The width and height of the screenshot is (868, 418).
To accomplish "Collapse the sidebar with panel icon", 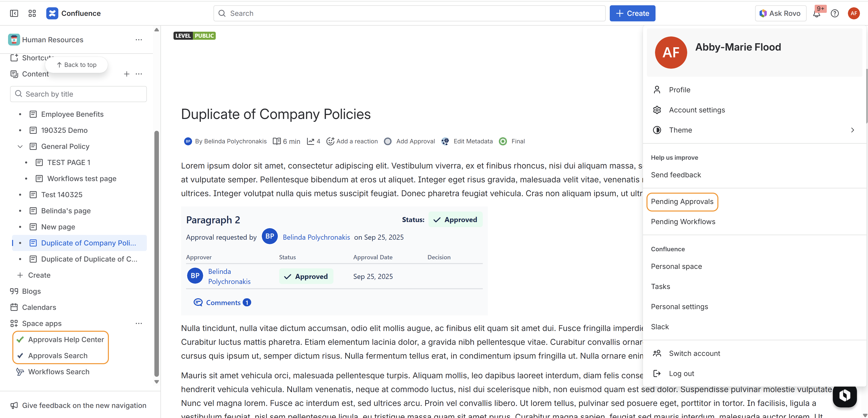I will coord(14,13).
